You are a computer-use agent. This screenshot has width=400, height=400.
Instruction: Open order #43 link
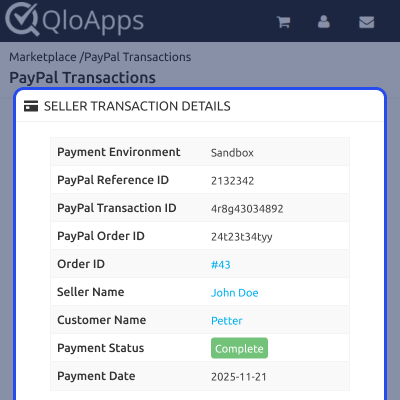pos(221,265)
